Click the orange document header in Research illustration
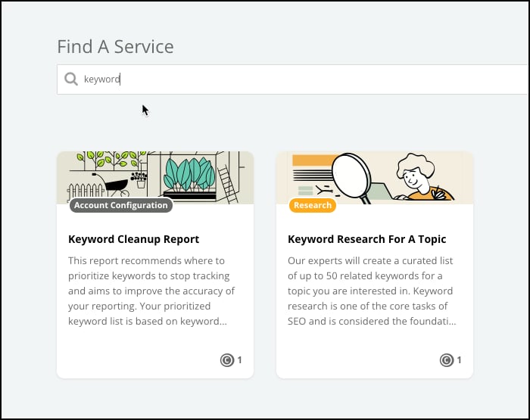This screenshot has width=530, height=420. pos(313,160)
